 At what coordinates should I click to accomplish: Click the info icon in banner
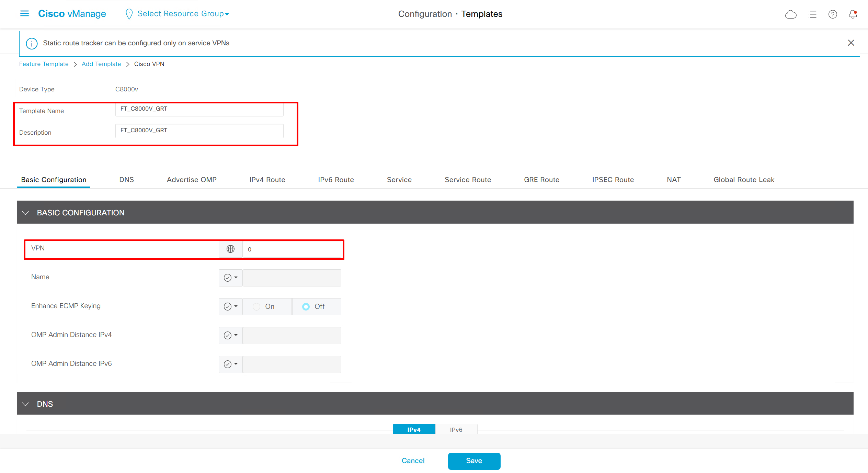[x=32, y=44]
